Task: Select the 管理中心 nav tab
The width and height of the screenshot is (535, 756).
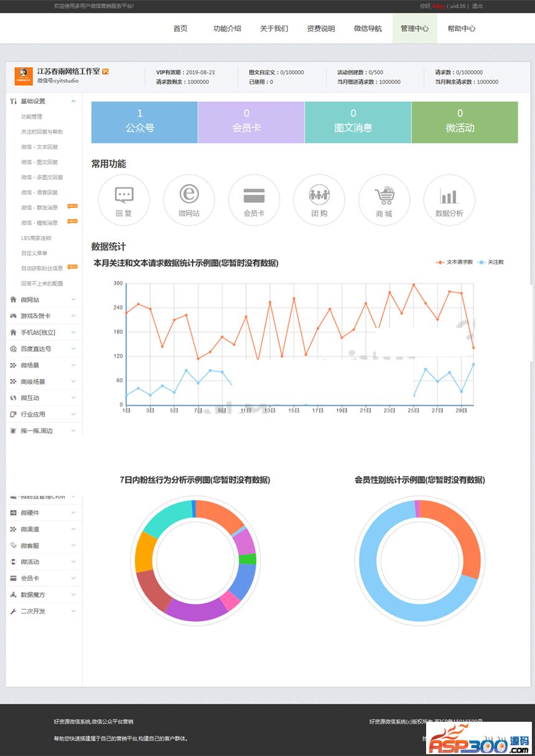Action: (x=415, y=29)
